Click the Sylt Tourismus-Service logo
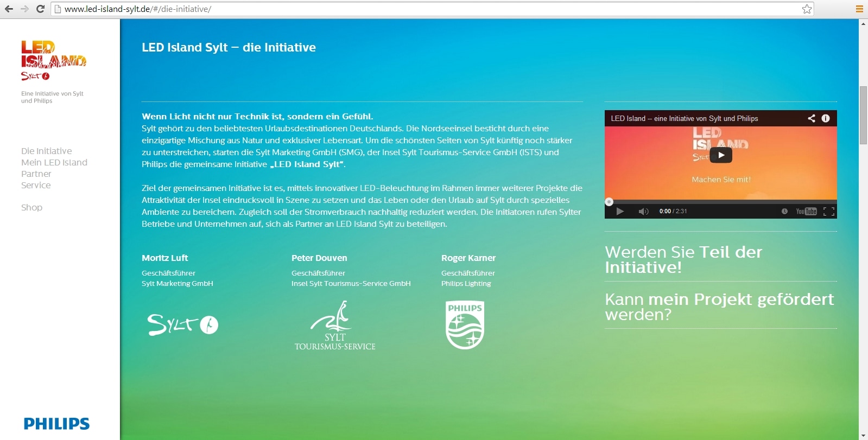The width and height of the screenshot is (868, 440). pos(335,326)
